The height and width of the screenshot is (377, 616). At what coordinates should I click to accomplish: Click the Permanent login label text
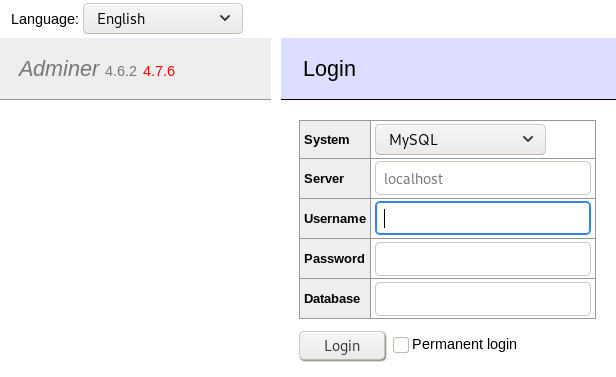464,344
